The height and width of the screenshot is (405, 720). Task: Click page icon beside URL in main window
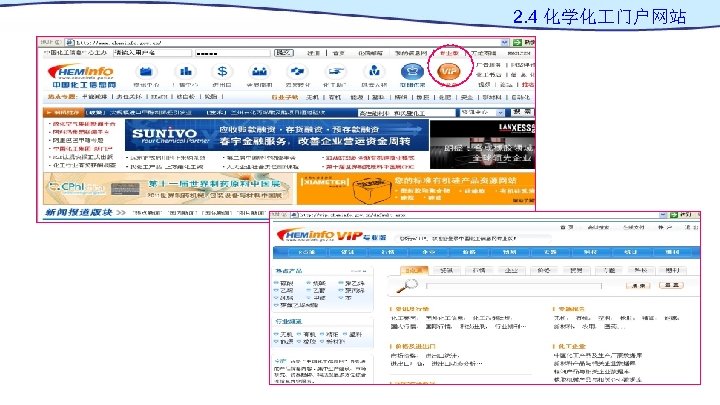pos(69,42)
